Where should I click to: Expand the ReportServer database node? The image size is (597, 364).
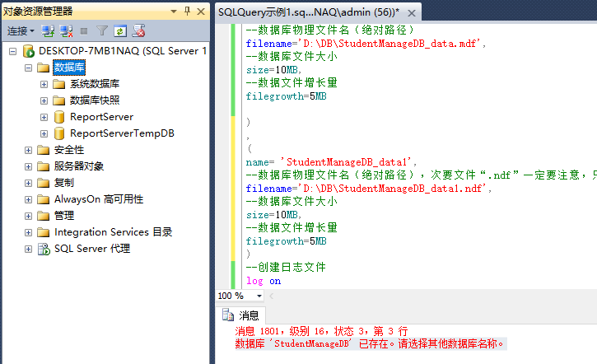tap(44, 117)
